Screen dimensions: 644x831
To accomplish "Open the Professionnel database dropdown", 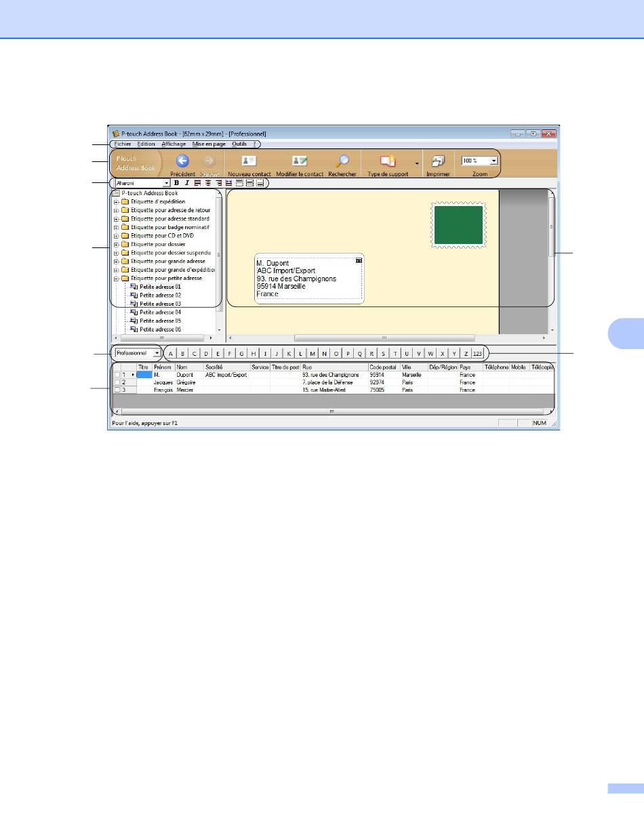I will pos(157,353).
